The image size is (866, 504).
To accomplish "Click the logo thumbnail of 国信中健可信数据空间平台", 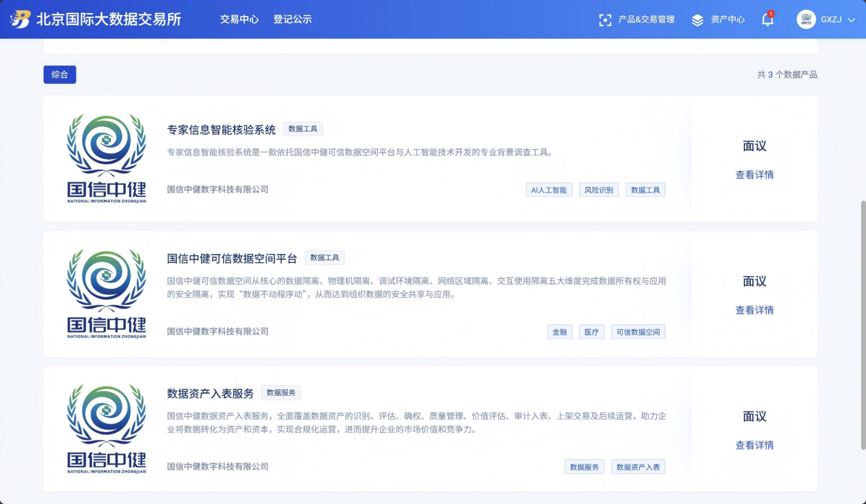I will [x=106, y=294].
